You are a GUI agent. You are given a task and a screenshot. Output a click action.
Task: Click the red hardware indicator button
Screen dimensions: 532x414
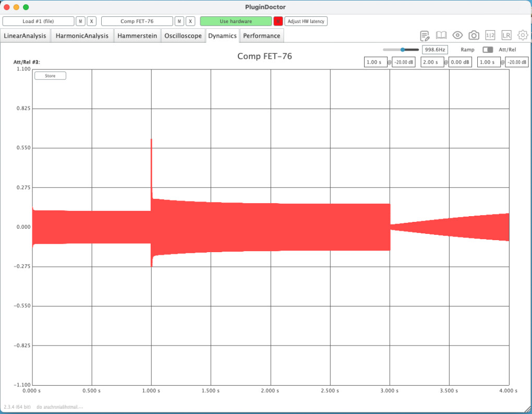pyautogui.click(x=278, y=21)
